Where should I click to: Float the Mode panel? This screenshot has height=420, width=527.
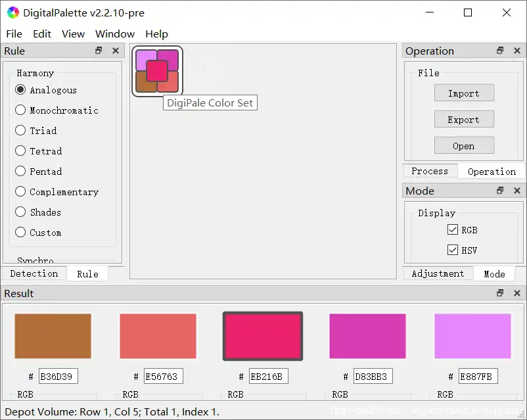(500, 191)
